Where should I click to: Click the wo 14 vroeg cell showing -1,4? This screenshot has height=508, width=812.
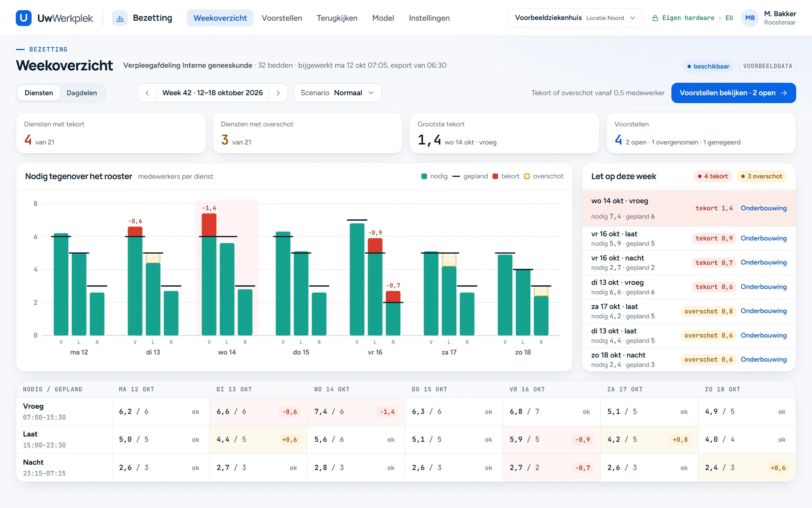[356, 412]
